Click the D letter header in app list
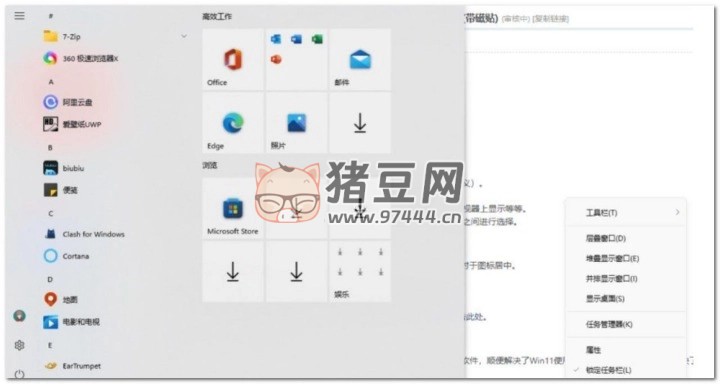 click(51, 279)
